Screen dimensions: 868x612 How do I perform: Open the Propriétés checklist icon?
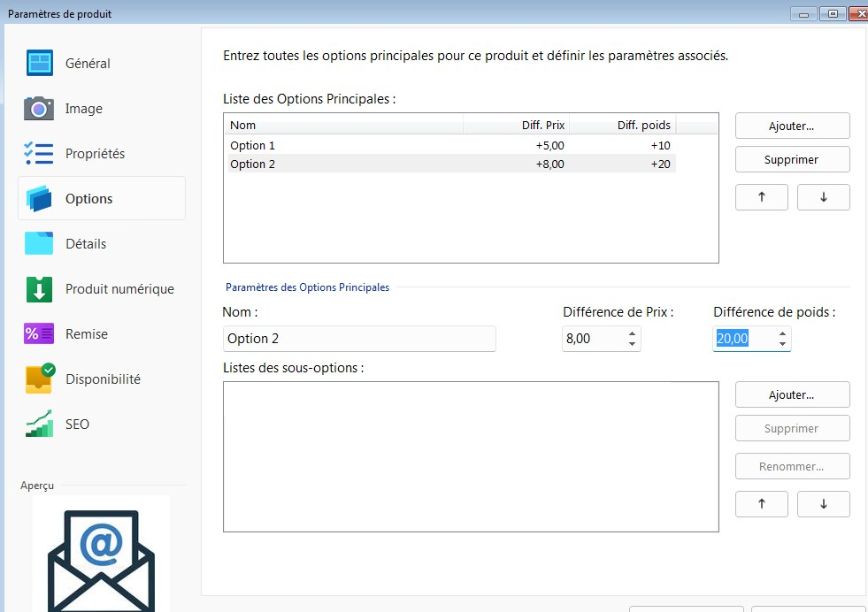[40, 154]
